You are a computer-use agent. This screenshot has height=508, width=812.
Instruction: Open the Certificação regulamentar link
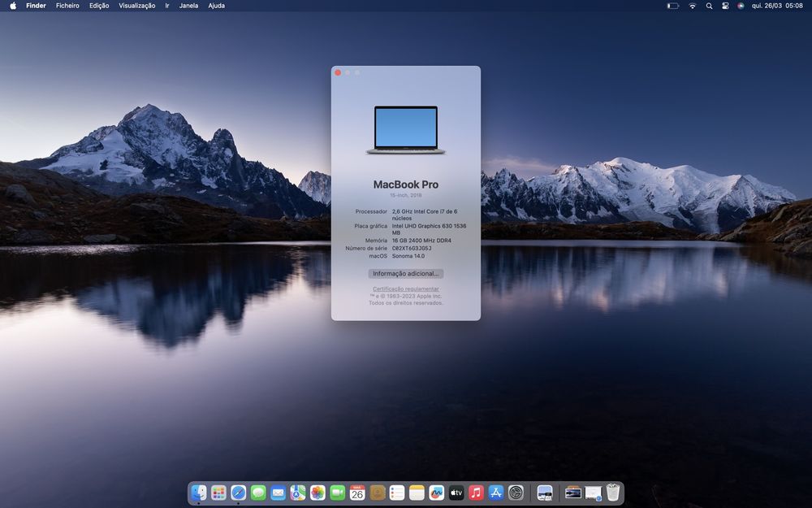pyautogui.click(x=406, y=289)
